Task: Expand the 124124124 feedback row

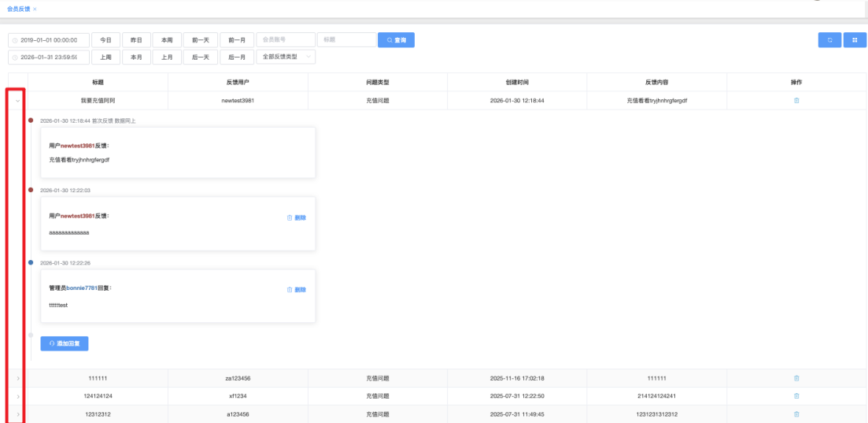Action: pos(17,395)
